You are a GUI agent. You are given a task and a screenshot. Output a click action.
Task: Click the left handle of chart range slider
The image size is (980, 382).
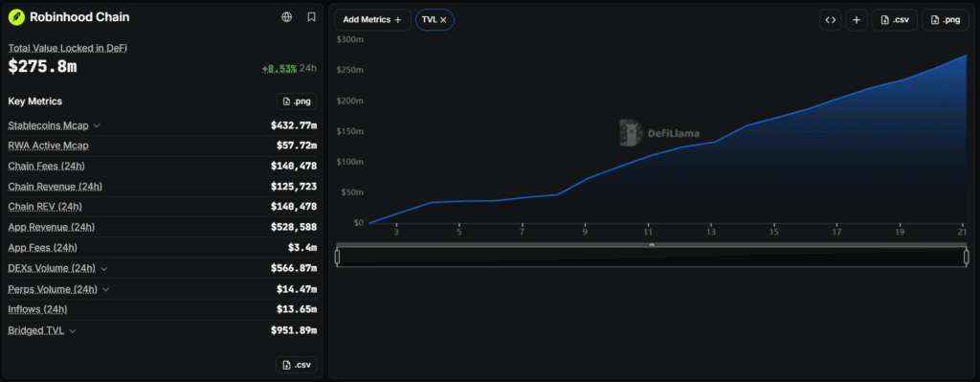338,257
